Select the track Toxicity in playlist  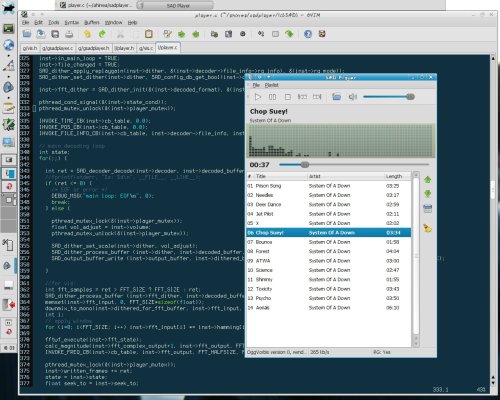click(x=329, y=289)
